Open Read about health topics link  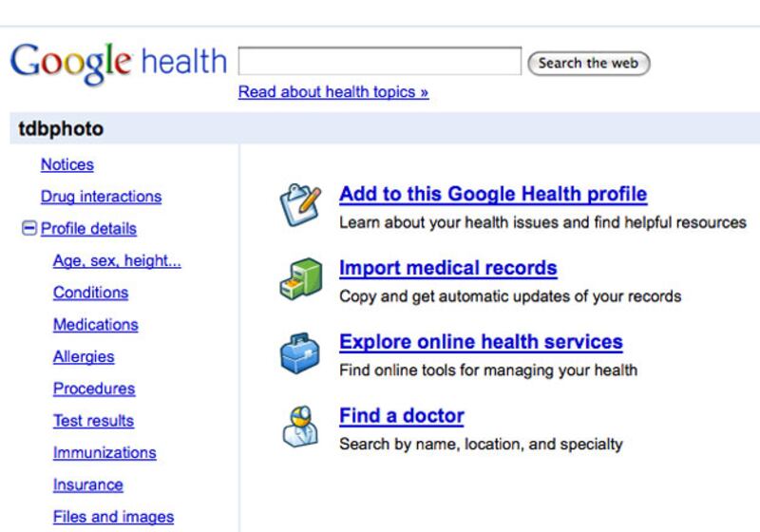(333, 91)
